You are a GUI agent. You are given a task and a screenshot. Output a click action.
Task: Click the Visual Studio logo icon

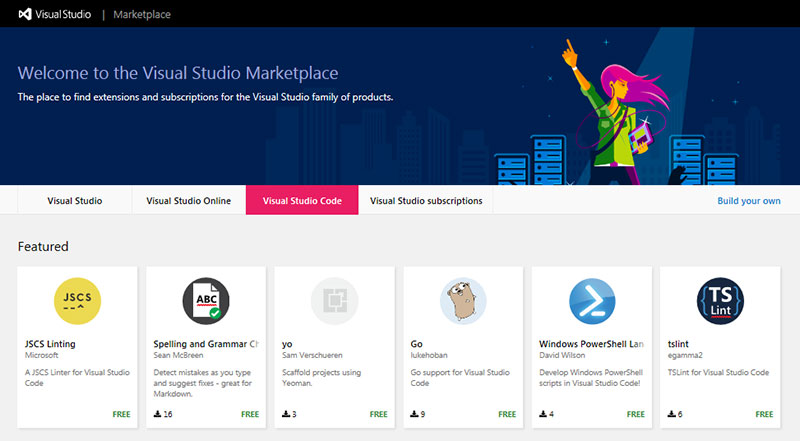click(x=26, y=14)
